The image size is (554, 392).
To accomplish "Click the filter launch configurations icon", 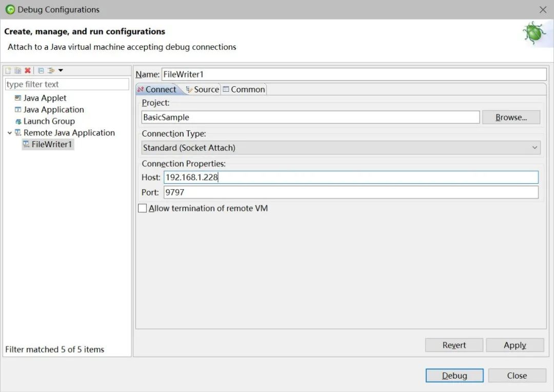I will [x=51, y=70].
